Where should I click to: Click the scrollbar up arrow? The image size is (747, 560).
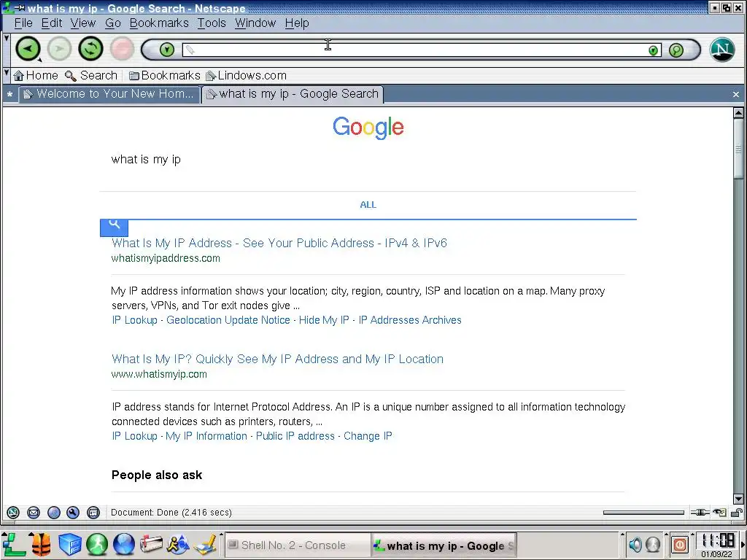point(738,113)
